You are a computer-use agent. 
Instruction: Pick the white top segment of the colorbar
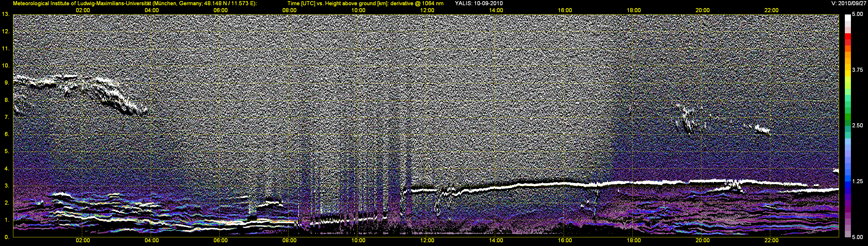pos(847,18)
